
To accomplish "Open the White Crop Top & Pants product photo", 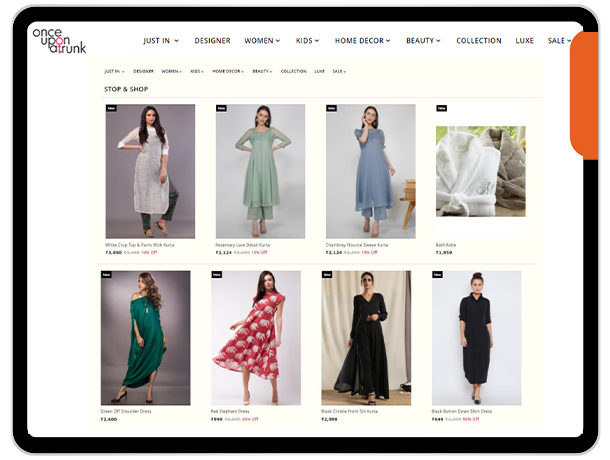I will pyautogui.click(x=150, y=171).
